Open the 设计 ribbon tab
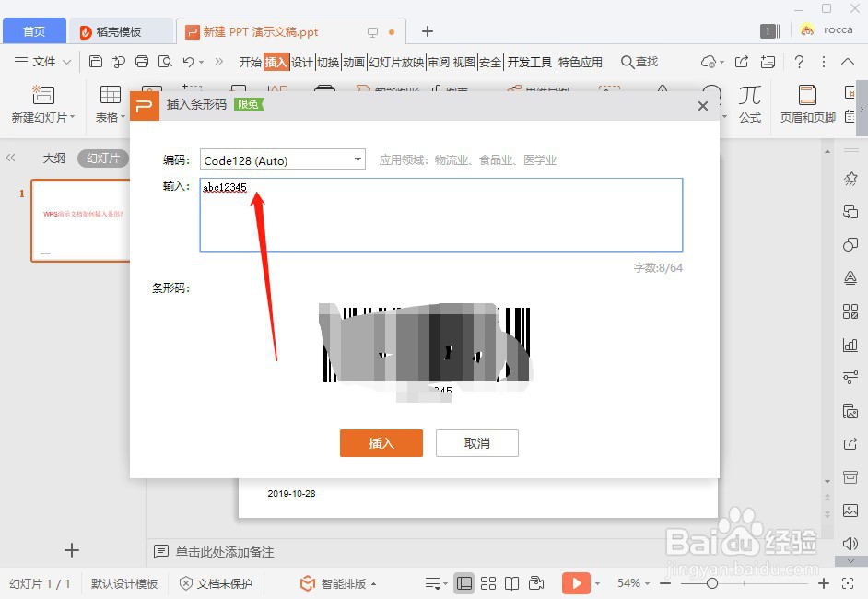 pos(301,62)
